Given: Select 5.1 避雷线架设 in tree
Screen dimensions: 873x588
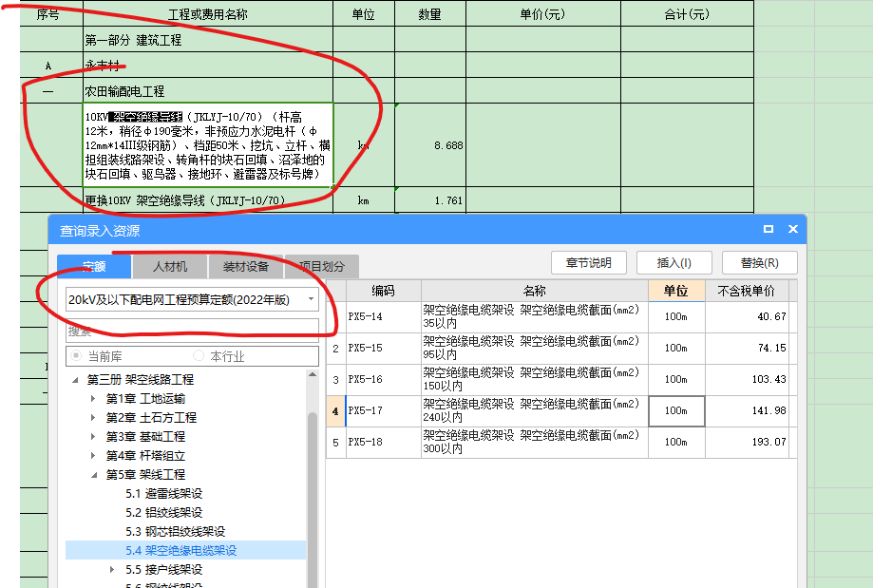Looking at the screenshot, I should point(163,493).
